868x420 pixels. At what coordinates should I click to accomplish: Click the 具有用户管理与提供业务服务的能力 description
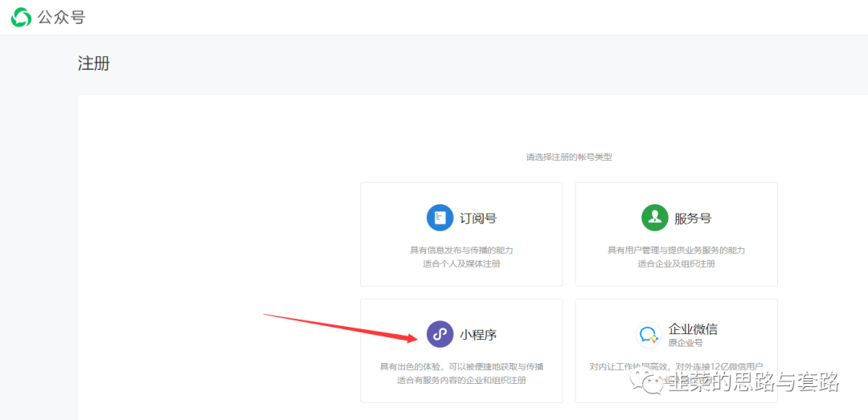pyautogui.click(x=676, y=251)
